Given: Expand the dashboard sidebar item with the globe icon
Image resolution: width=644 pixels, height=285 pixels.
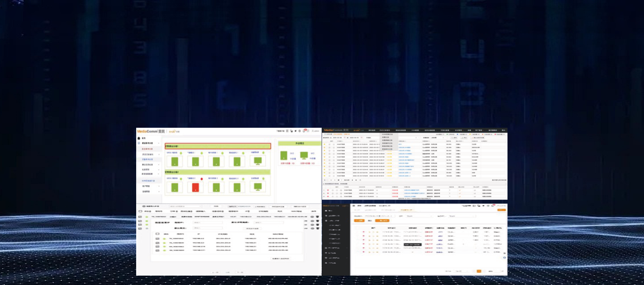Looking at the screenshot, I should (149, 143).
